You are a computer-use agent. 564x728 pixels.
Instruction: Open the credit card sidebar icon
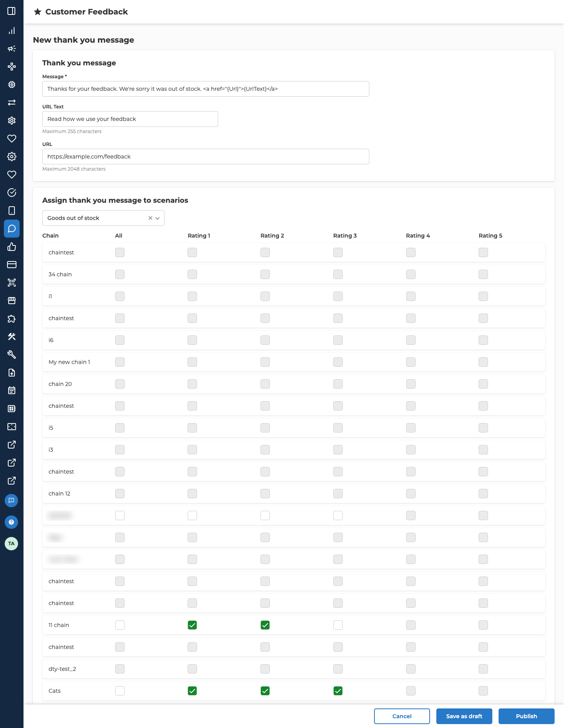pos(12,265)
